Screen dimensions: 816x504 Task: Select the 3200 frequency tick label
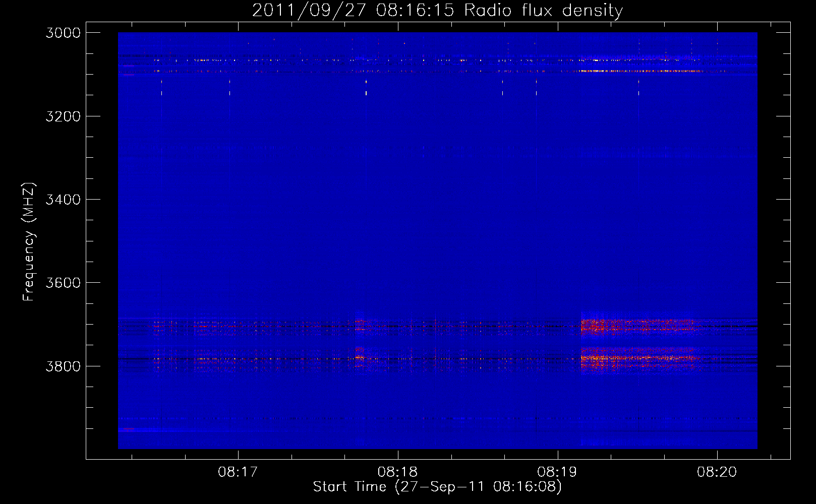pyautogui.click(x=63, y=116)
